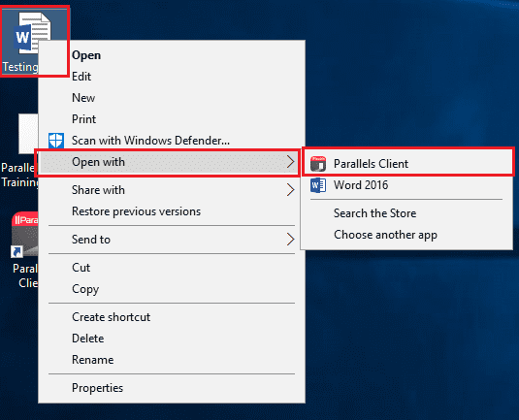This screenshot has width=519, height=420.
Task: Select Choose another app option
Action: point(385,235)
